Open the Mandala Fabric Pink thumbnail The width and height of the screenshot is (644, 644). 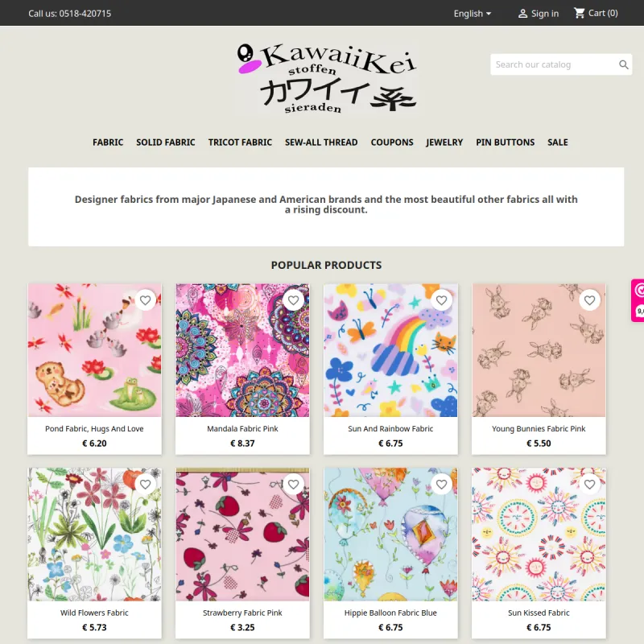[242, 350]
